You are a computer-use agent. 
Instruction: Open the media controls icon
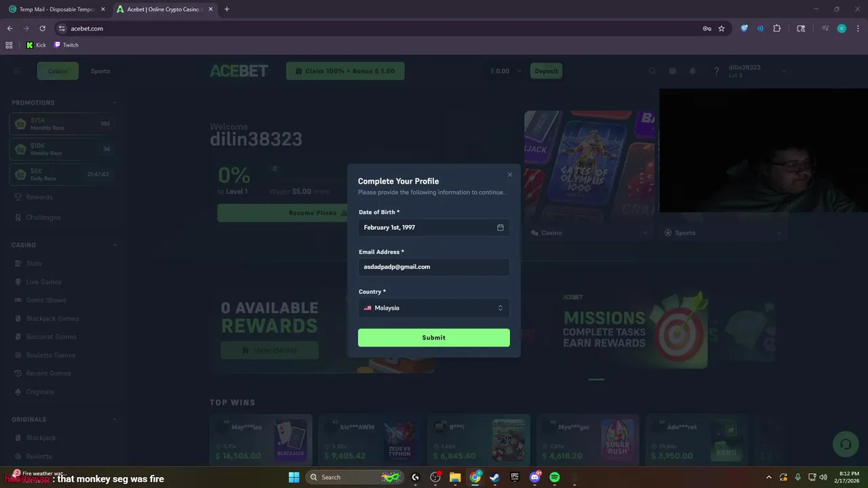[x=825, y=28]
